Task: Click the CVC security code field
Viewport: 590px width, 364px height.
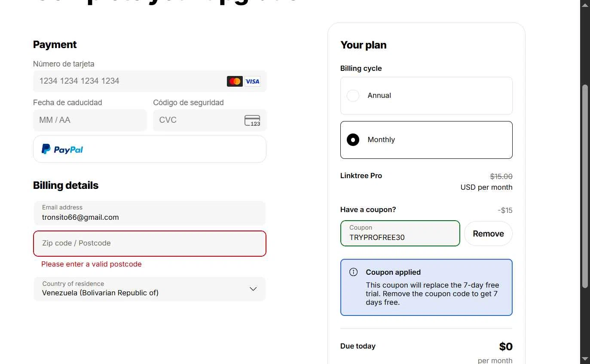Action: 198,120
